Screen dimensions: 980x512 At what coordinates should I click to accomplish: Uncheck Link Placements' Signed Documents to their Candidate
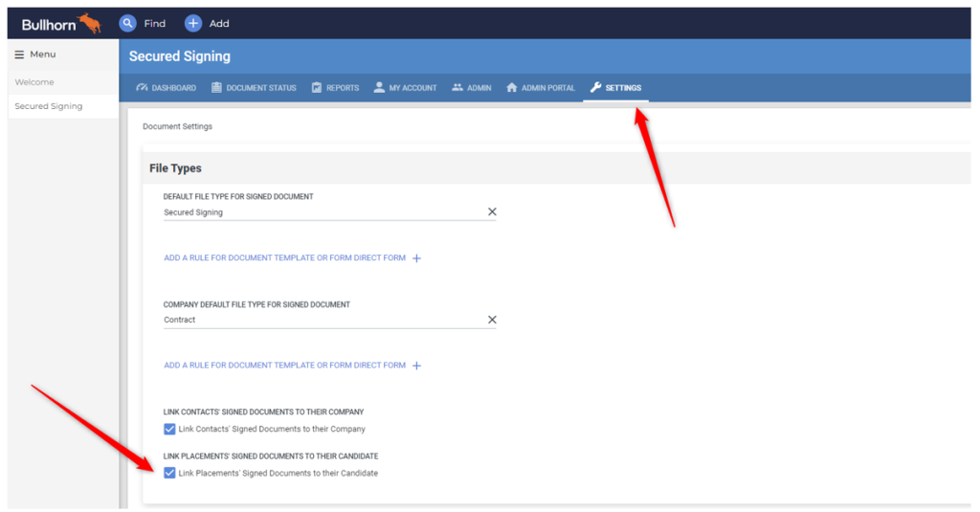pyautogui.click(x=169, y=473)
